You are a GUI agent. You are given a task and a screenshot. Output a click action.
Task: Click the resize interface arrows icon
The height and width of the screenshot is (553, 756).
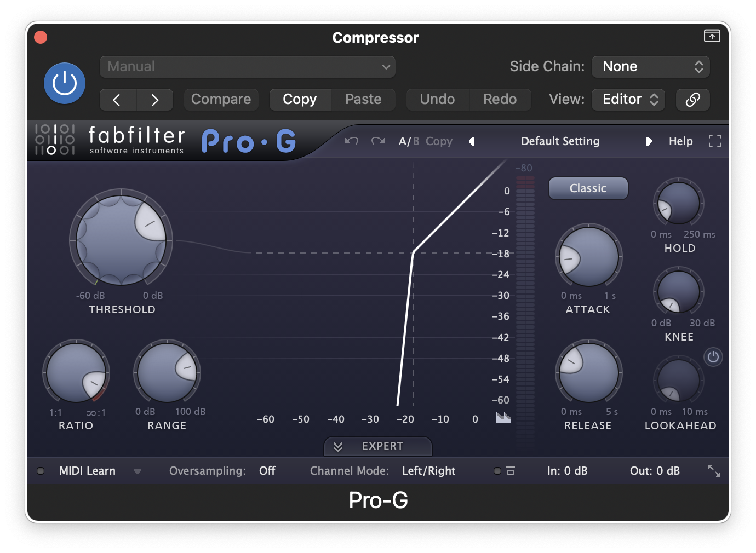point(714,471)
